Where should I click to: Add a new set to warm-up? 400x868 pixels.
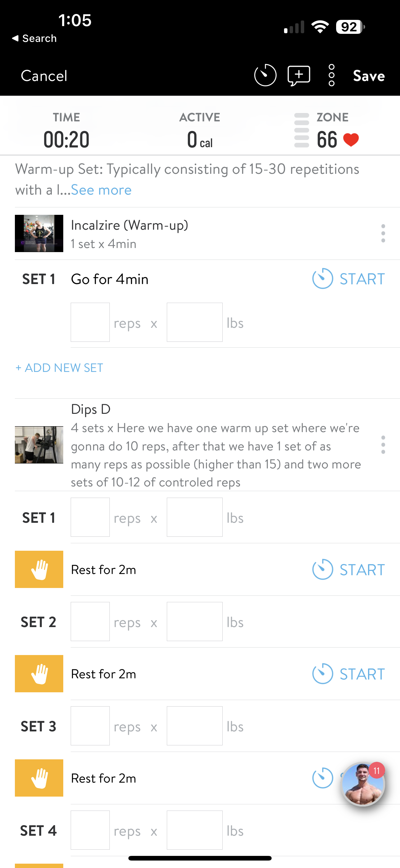tap(59, 368)
